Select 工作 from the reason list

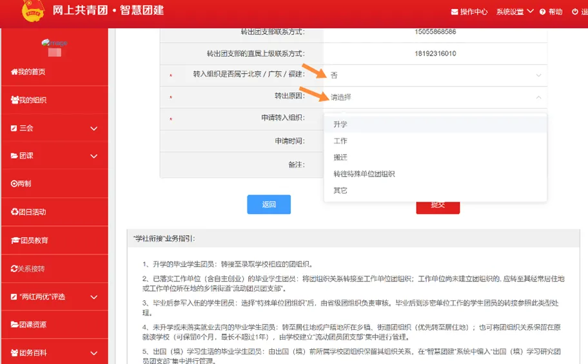click(435, 141)
